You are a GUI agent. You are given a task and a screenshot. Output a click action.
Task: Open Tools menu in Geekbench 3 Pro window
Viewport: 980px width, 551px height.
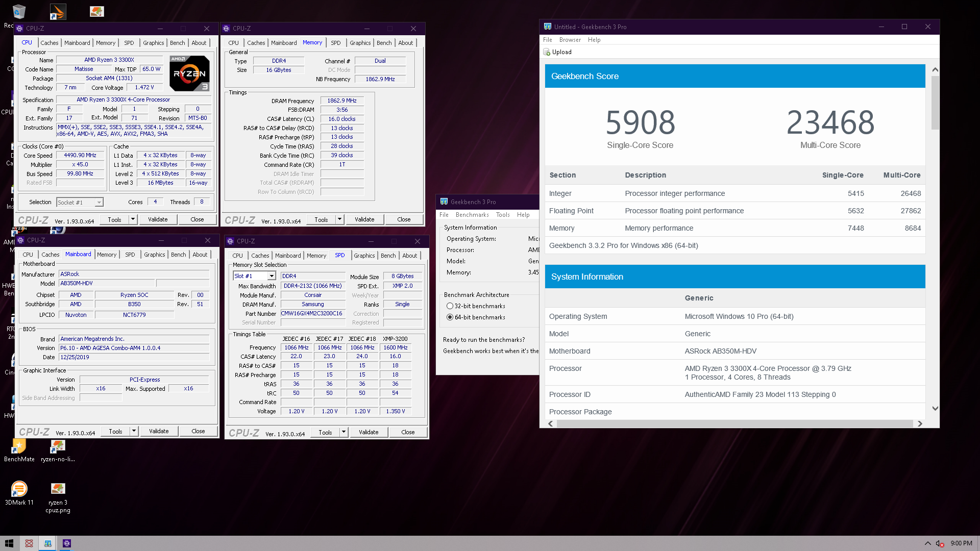(x=503, y=215)
